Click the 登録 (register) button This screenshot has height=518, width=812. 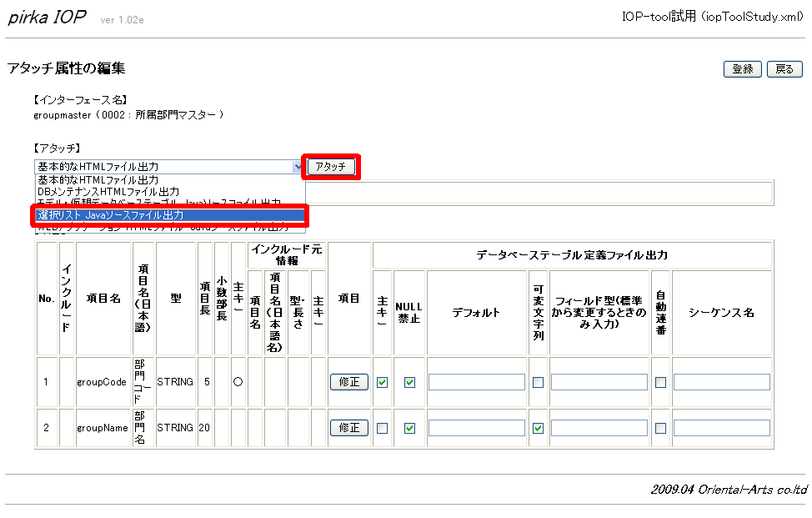point(742,69)
